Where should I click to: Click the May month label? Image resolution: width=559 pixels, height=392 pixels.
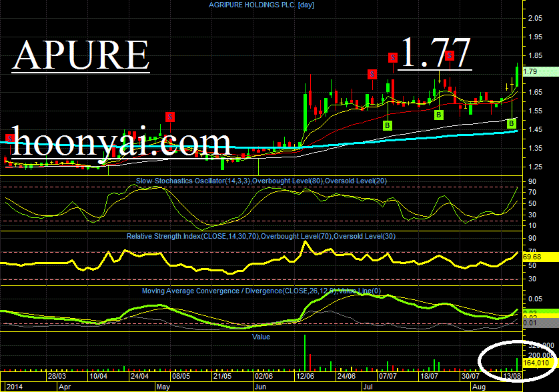tap(163, 387)
